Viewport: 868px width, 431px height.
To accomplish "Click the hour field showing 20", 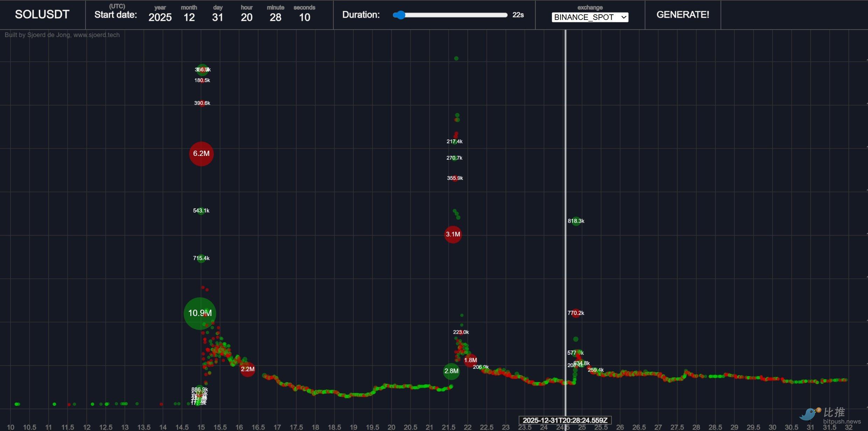I will coord(247,17).
